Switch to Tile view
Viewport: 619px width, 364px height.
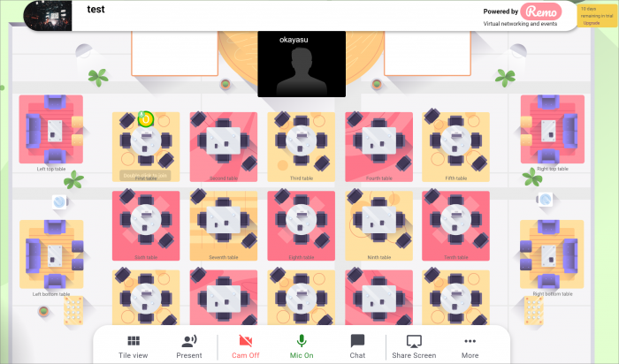tap(133, 347)
